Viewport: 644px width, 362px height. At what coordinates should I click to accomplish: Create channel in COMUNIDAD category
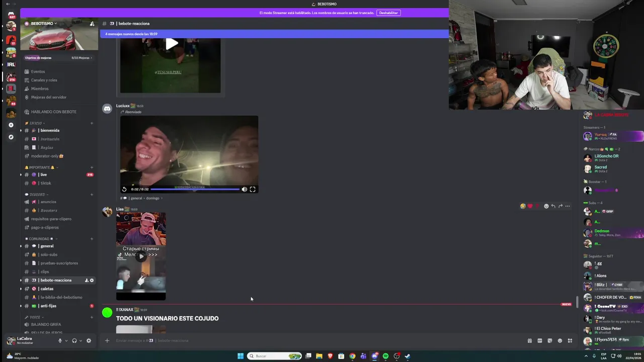pyautogui.click(x=92, y=239)
